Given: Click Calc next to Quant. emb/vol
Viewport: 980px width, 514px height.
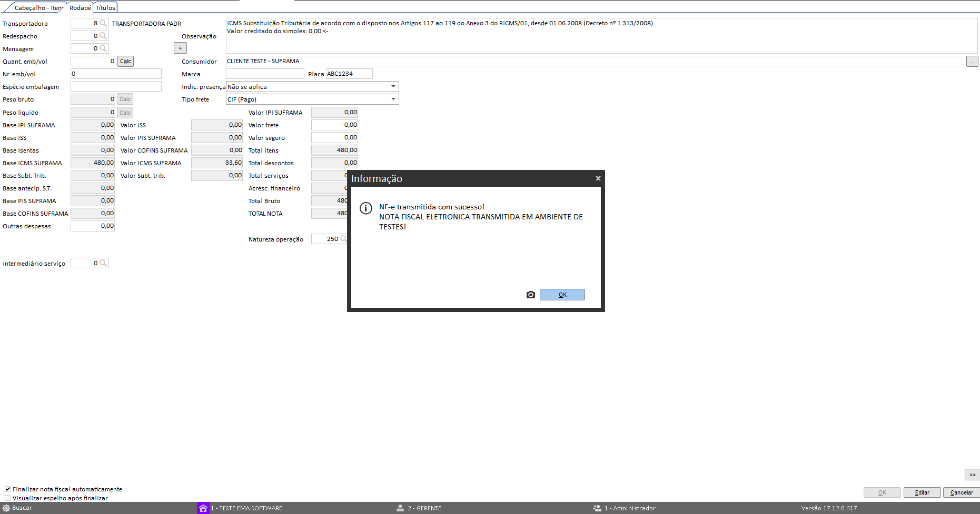Looking at the screenshot, I should click(x=125, y=62).
